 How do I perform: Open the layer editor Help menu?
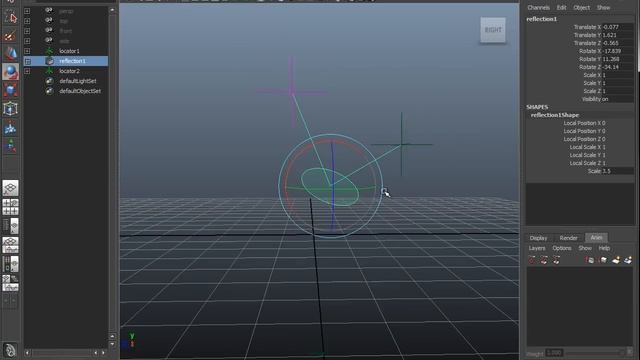click(x=604, y=248)
